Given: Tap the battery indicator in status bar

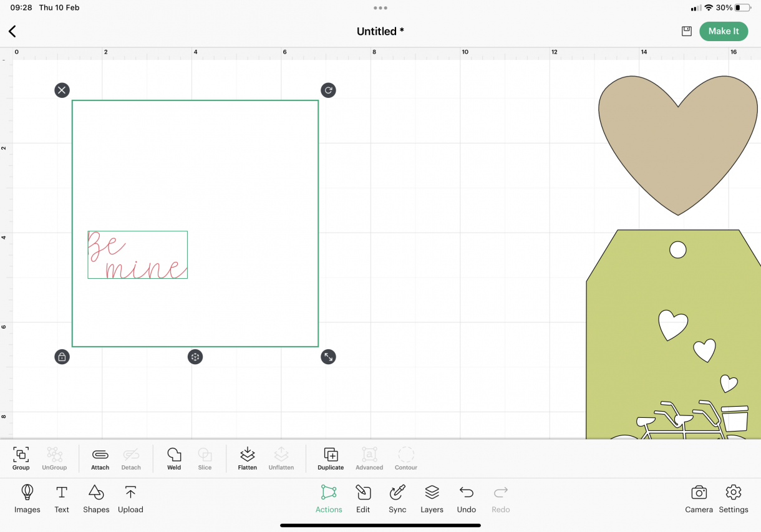Looking at the screenshot, I should click(x=742, y=7).
